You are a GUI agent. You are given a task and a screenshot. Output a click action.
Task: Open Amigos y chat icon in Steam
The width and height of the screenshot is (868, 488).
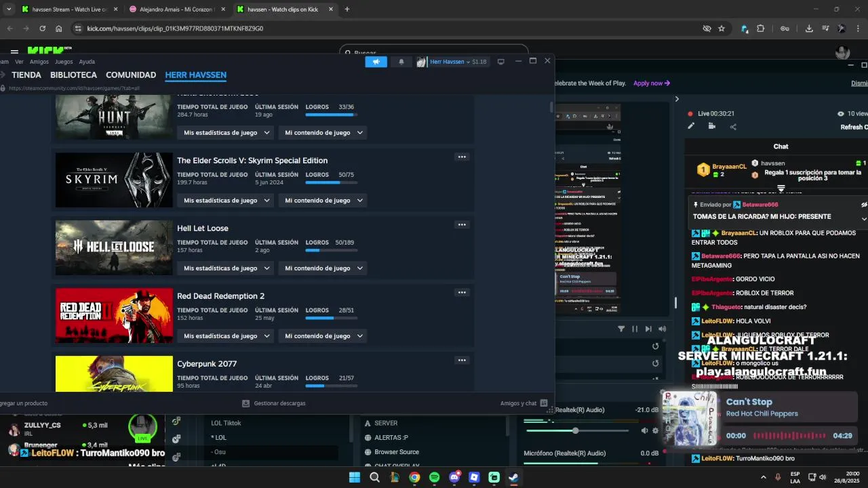click(544, 403)
